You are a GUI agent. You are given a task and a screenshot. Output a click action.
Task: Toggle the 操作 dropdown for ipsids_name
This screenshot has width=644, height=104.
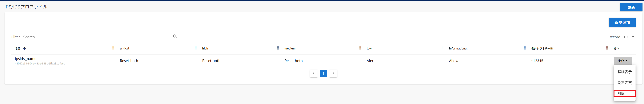[x=623, y=61]
